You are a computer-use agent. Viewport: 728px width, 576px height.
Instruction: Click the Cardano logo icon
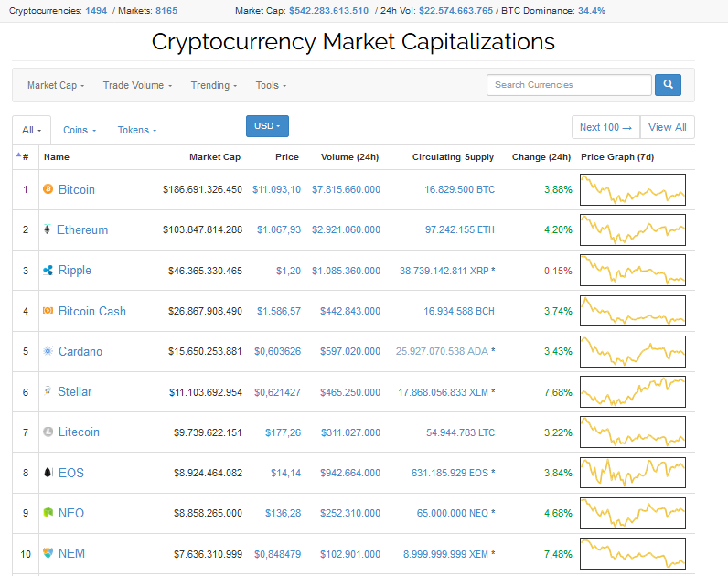coord(48,351)
